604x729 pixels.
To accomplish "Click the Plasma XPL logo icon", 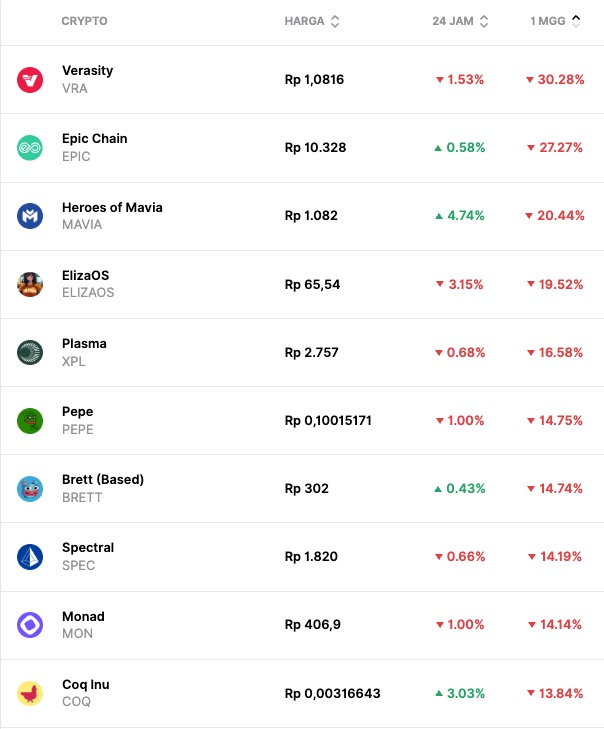I will click(x=30, y=352).
